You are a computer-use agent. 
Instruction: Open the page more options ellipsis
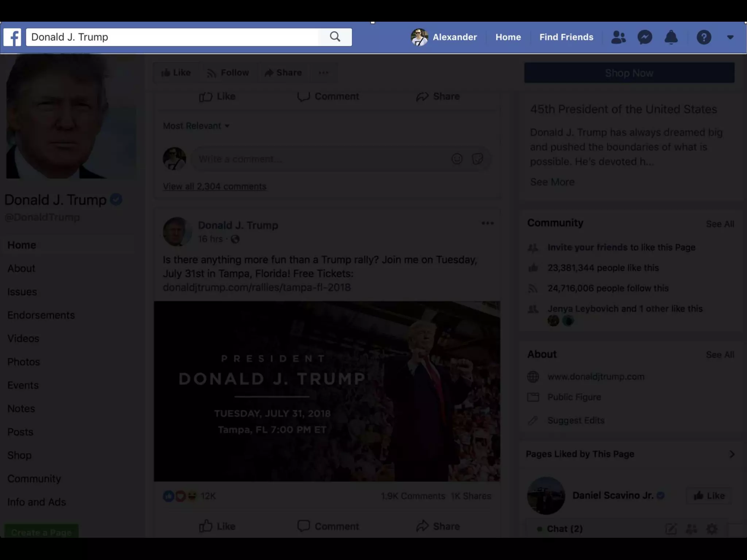(x=324, y=73)
